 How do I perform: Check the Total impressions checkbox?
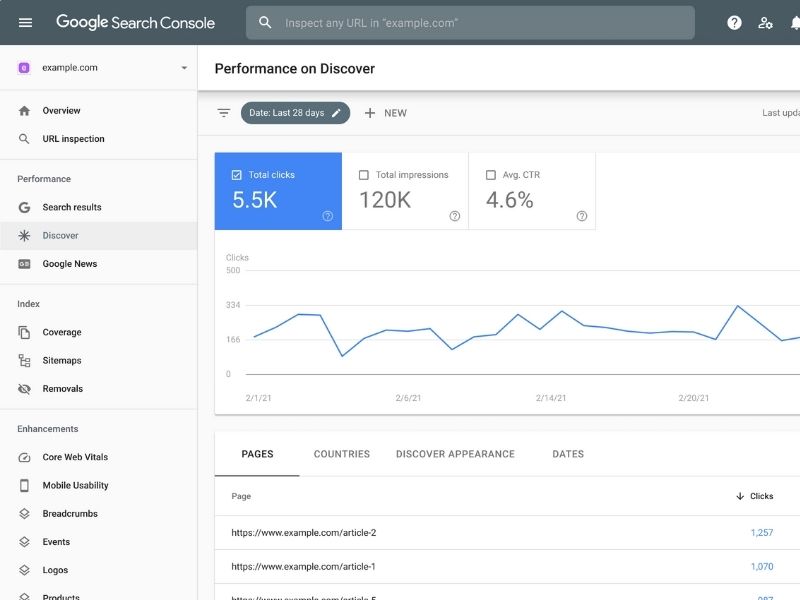click(x=364, y=175)
